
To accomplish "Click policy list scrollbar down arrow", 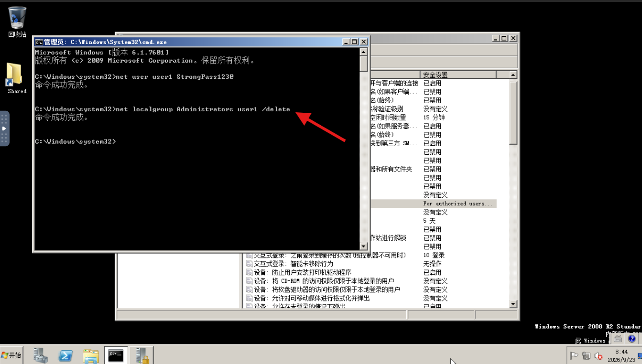I will point(513,304).
